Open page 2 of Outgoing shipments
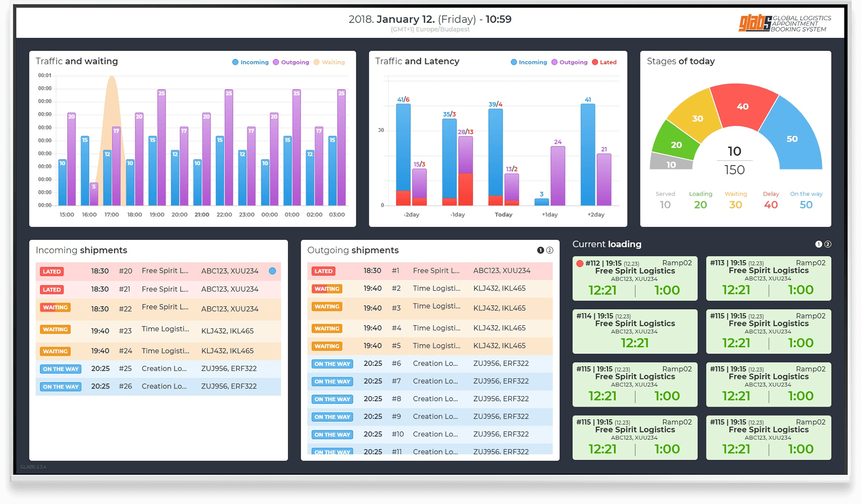 pyautogui.click(x=550, y=250)
